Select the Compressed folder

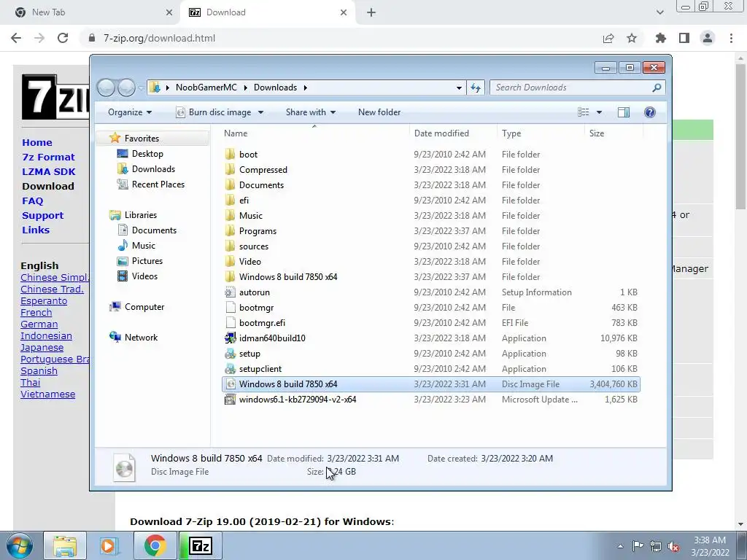point(263,170)
